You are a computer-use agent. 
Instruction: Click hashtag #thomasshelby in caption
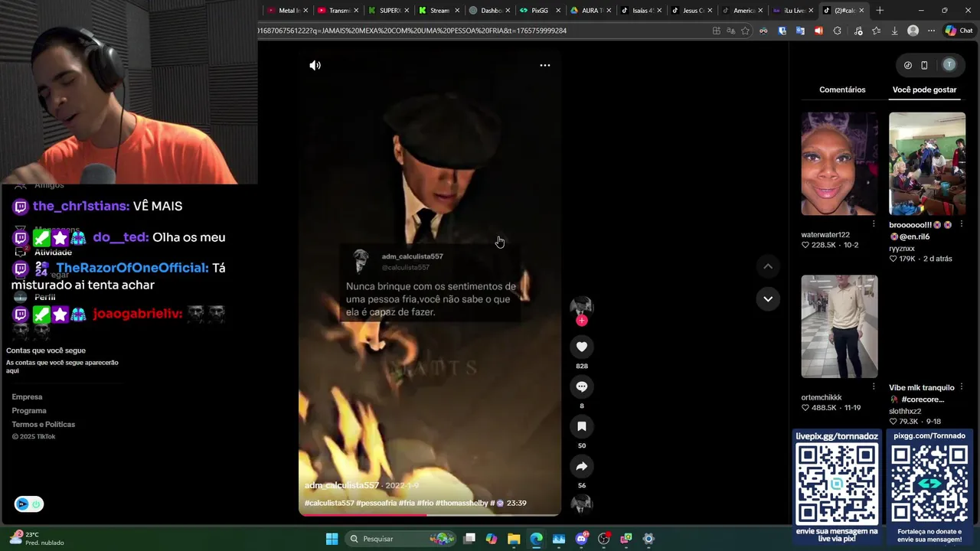click(462, 503)
